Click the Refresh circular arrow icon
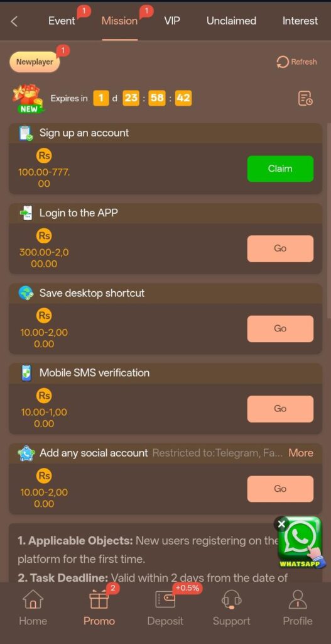The width and height of the screenshot is (331, 644). tap(283, 62)
